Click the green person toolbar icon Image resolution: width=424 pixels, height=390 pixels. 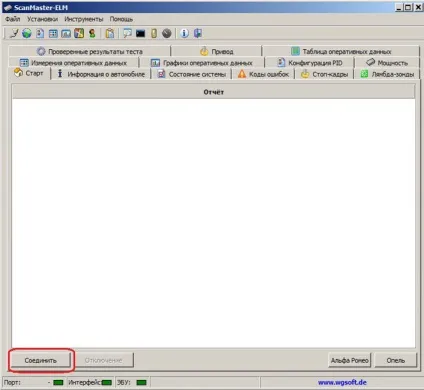click(92, 33)
